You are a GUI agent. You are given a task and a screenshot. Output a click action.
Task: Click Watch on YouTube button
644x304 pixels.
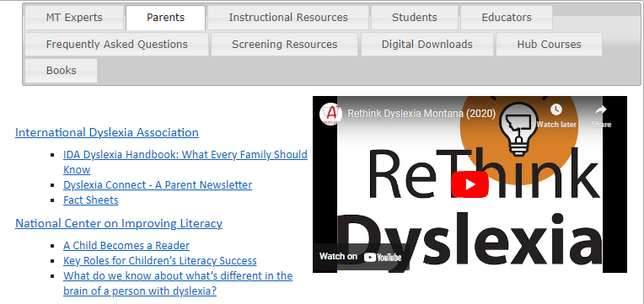(x=361, y=257)
